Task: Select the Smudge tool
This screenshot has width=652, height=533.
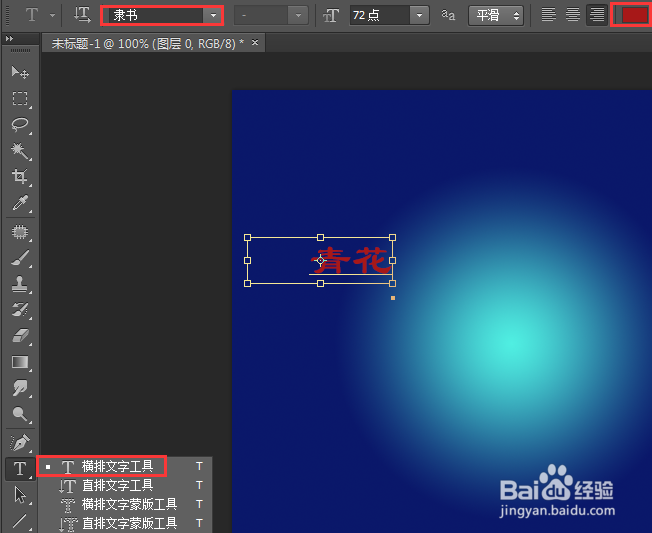Action: pos(20,388)
